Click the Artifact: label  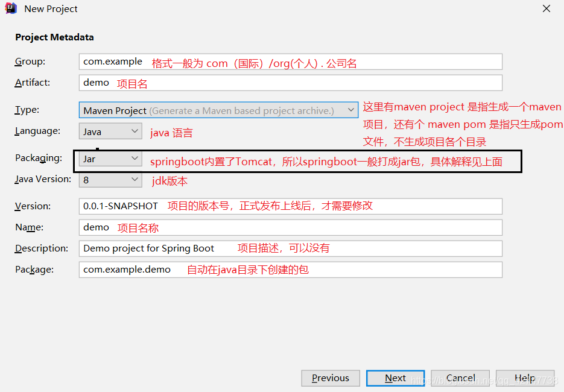[33, 83]
